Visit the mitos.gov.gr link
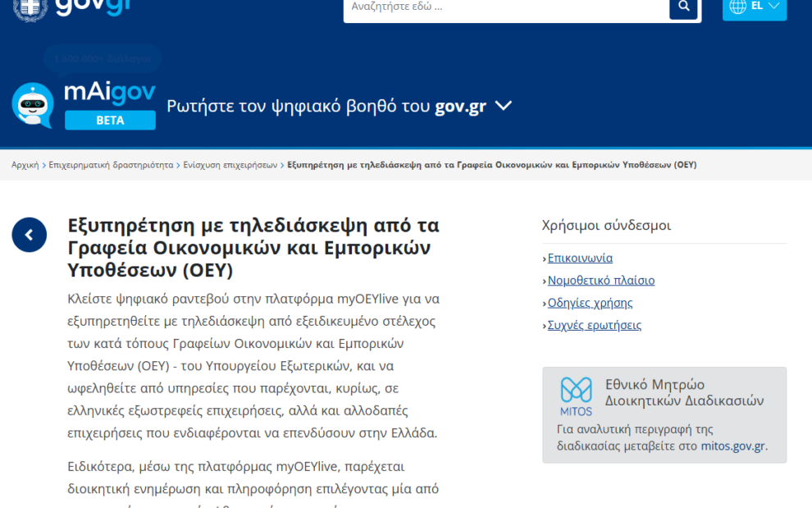The height and width of the screenshot is (508, 812). pos(733,446)
